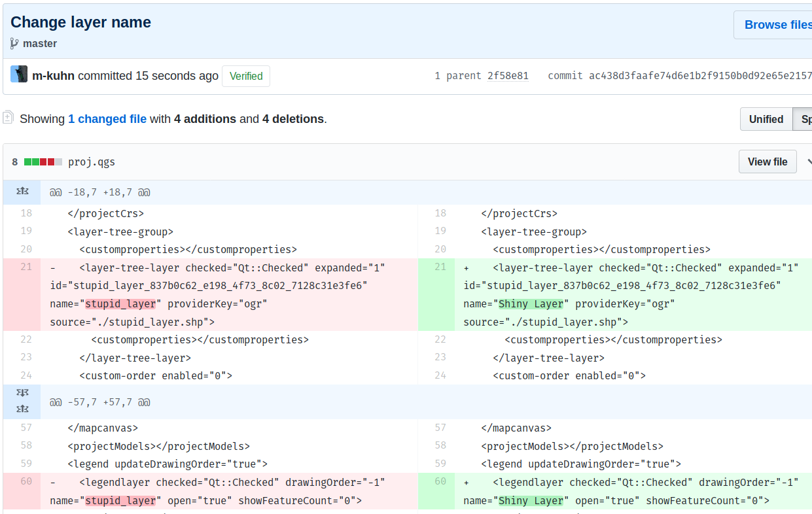Click the branch icon beside master
Image resolution: width=812 pixels, height=514 pixels.
[x=14, y=43]
